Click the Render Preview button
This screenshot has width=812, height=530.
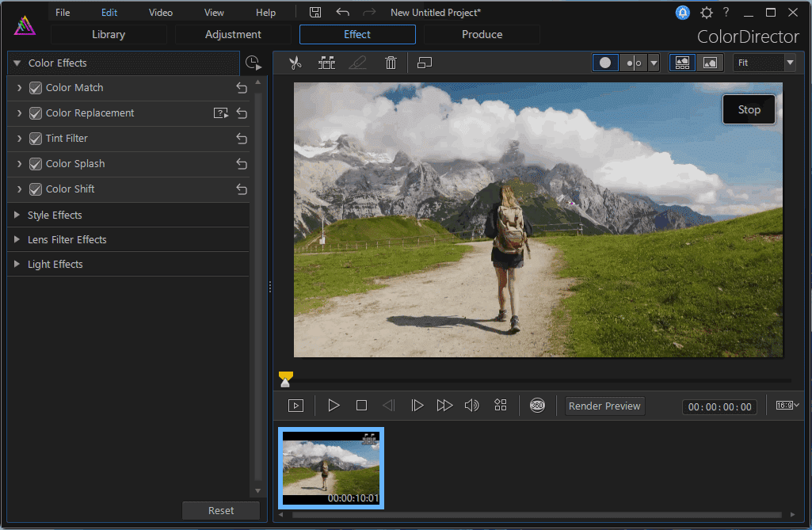tap(604, 406)
